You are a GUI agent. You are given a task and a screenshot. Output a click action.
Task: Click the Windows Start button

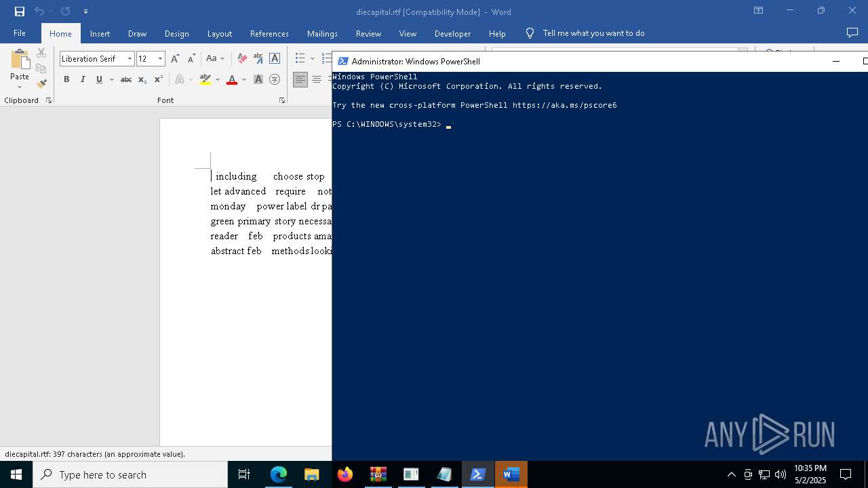[16, 474]
